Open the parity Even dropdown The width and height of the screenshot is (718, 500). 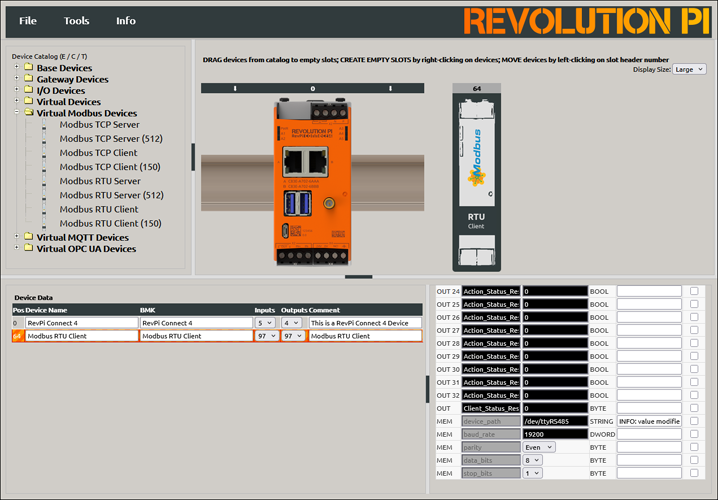539,447
